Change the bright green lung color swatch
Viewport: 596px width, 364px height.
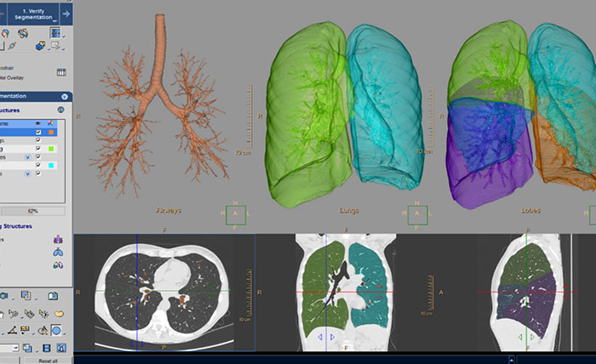[x=51, y=149]
